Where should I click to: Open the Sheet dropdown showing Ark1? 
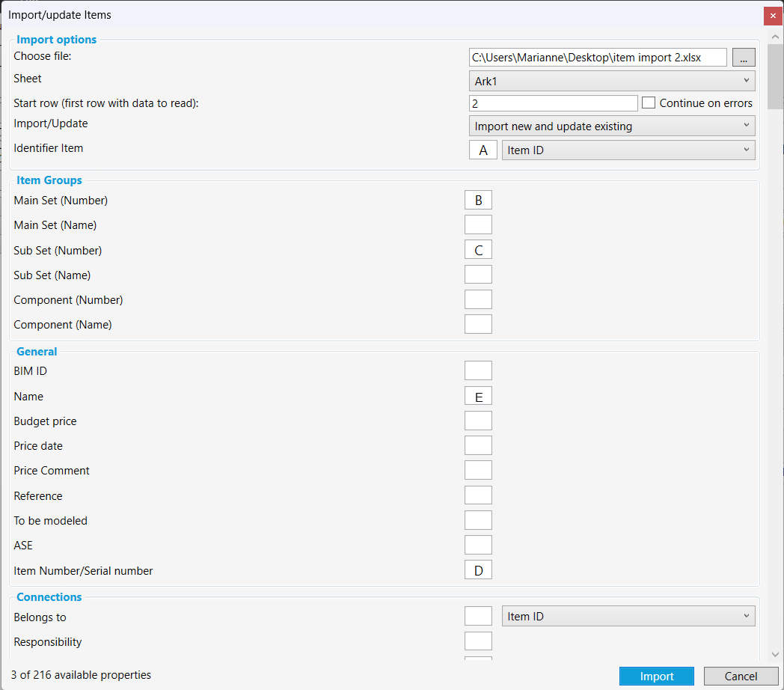click(611, 81)
